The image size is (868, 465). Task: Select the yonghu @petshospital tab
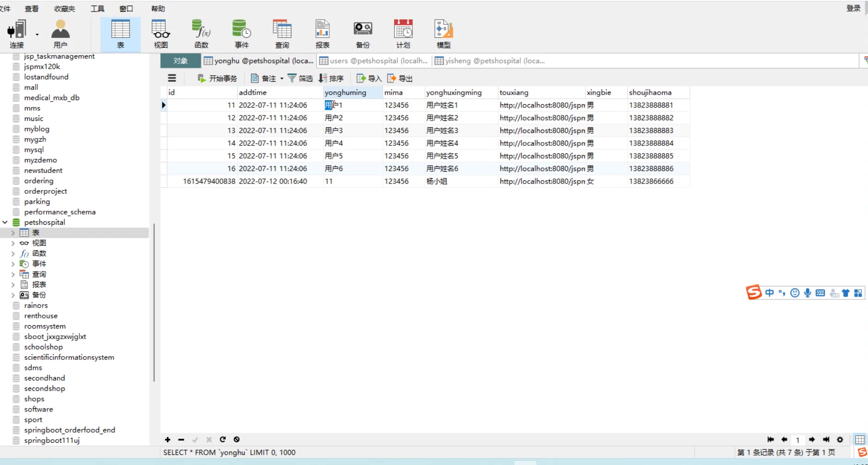tap(259, 61)
